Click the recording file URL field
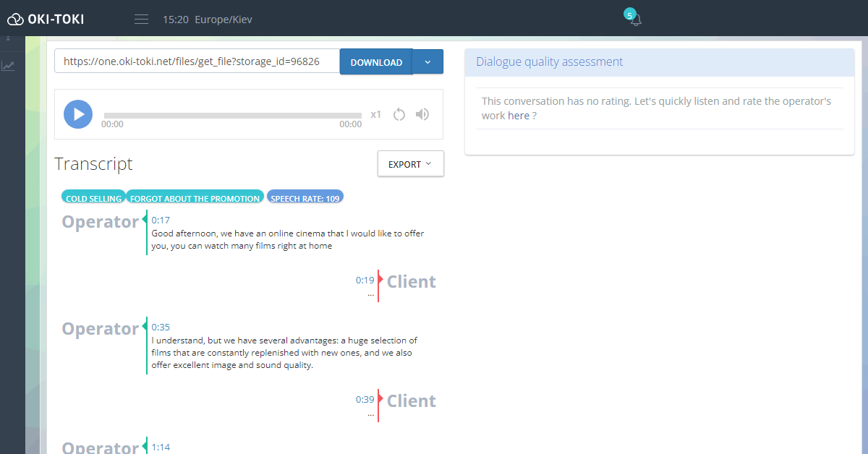 [197, 62]
